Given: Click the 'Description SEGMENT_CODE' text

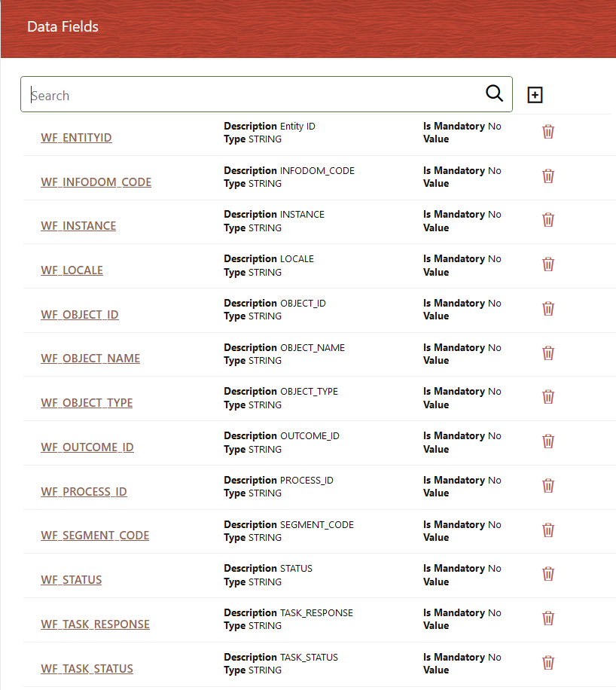Looking at the screenshot, I should [288, 524].
